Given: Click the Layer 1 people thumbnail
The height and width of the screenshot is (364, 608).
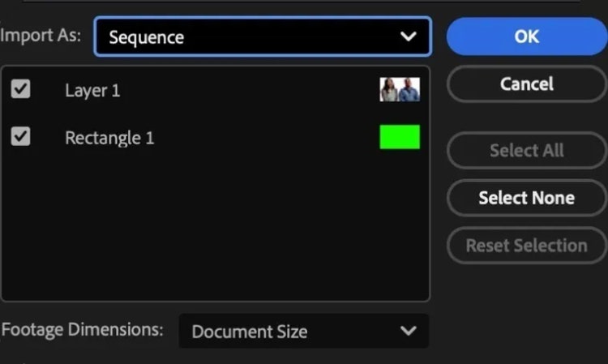Looking at the screenshot, I should 400,89.
